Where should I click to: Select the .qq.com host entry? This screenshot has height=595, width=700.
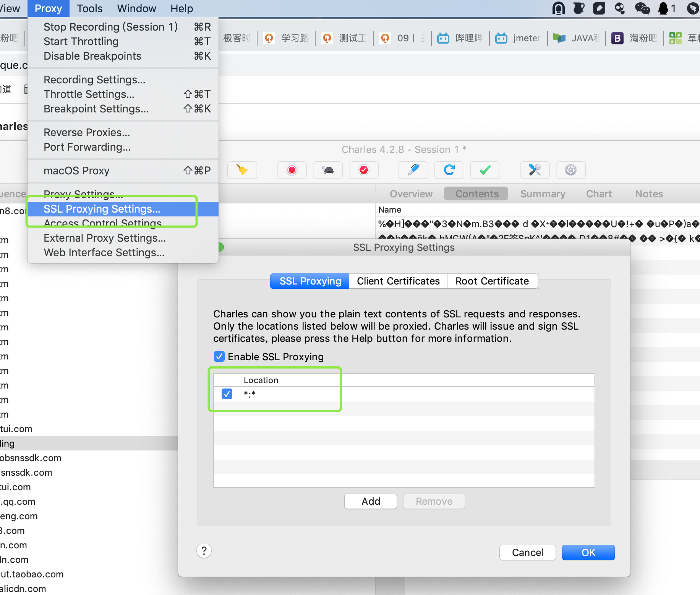click(18, 502)
